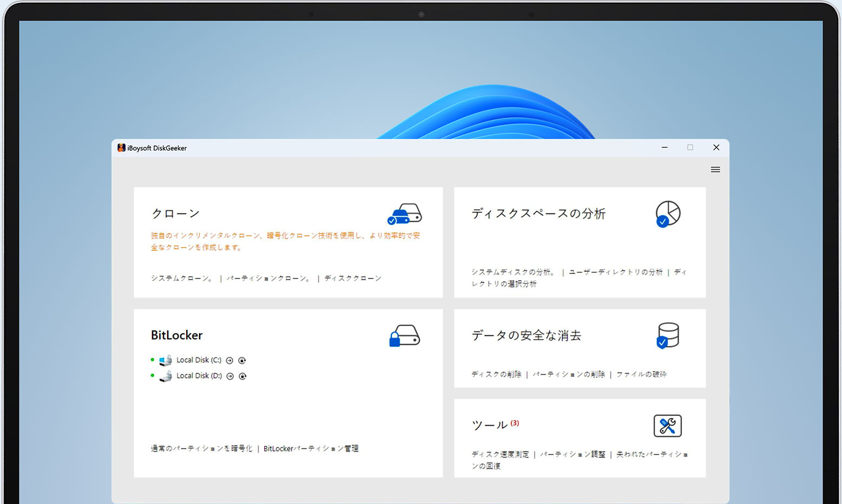Image resolution: width=842 pixels, height=504 pixels.
Task: Click the lock icon next to Local Disk (C:)
Action: tap(242, 361)
